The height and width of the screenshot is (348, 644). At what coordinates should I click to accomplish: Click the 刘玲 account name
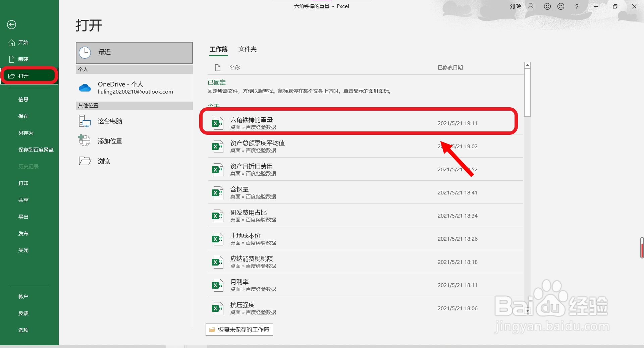516,6
